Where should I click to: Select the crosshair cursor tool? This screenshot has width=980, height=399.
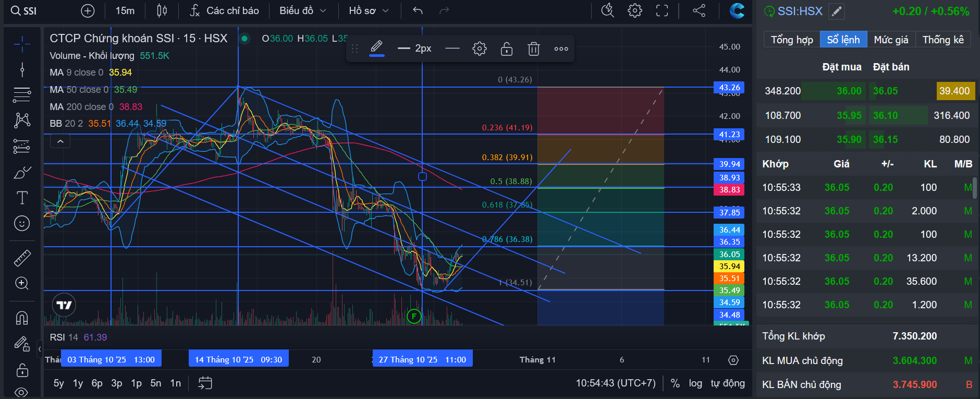[x=22, y=44]
